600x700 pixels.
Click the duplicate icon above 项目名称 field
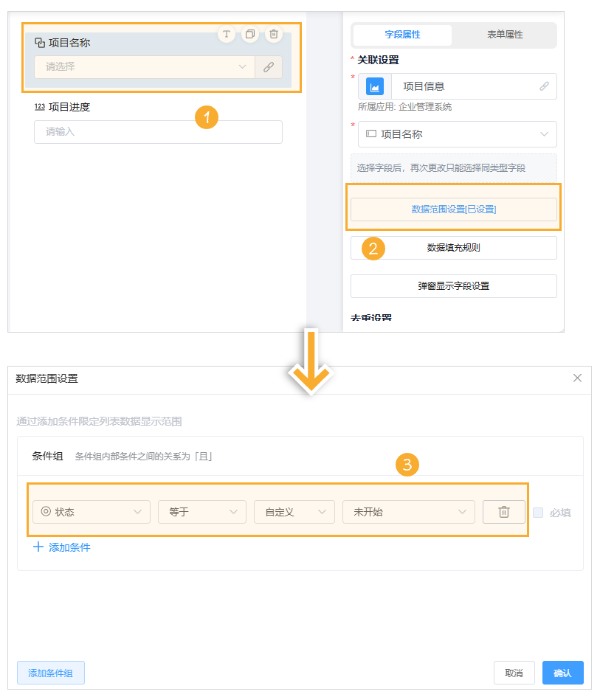(x=250, y=34)
